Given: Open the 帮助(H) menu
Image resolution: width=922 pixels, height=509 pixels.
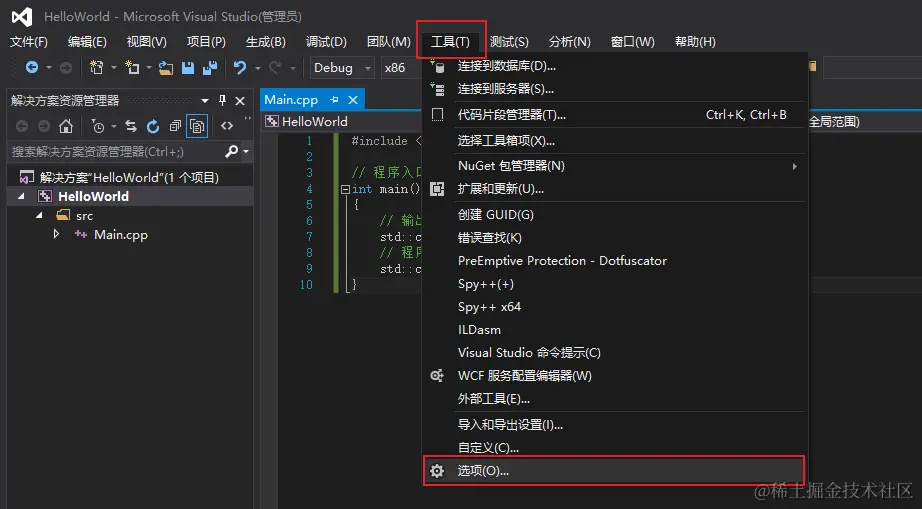Looking at the screenshot, I should pyautogui.click(x=695, y=42).
